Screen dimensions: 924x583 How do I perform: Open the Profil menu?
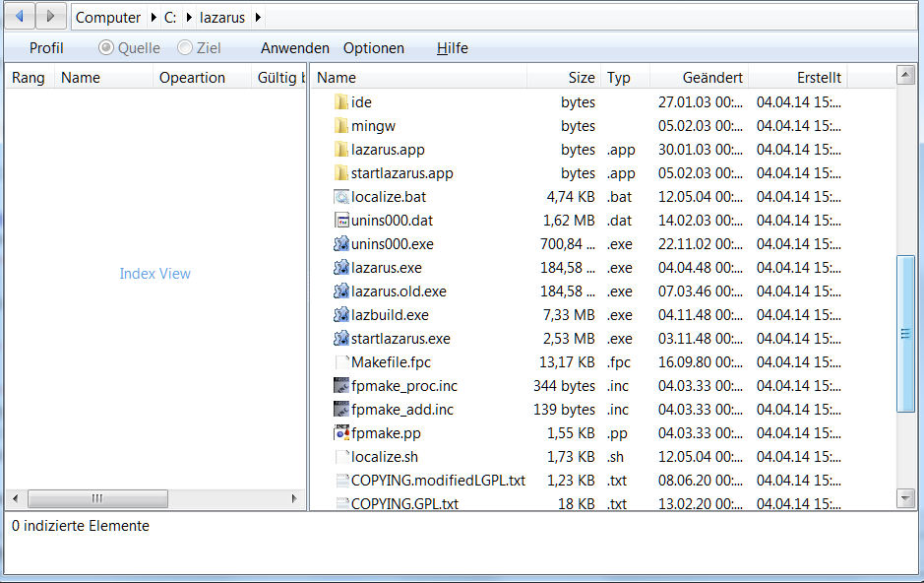[x=46, y=48]
